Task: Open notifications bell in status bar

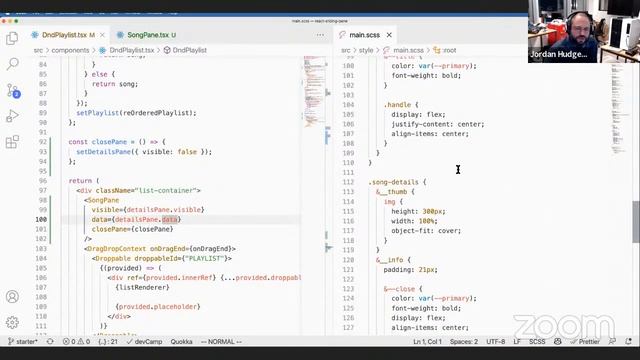Action: pyautogui.click(x=629, y=342)
